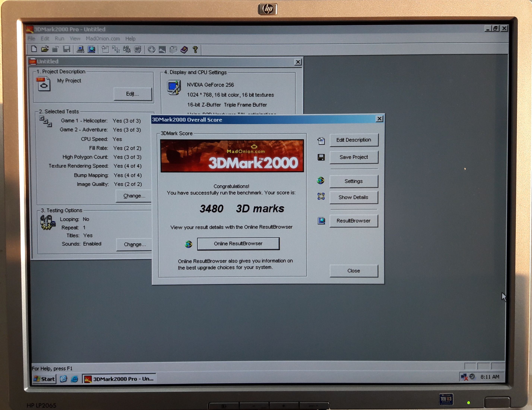Click the Save floppy disk toolbar icon
The image size is (532, 410).
point(67,49)
